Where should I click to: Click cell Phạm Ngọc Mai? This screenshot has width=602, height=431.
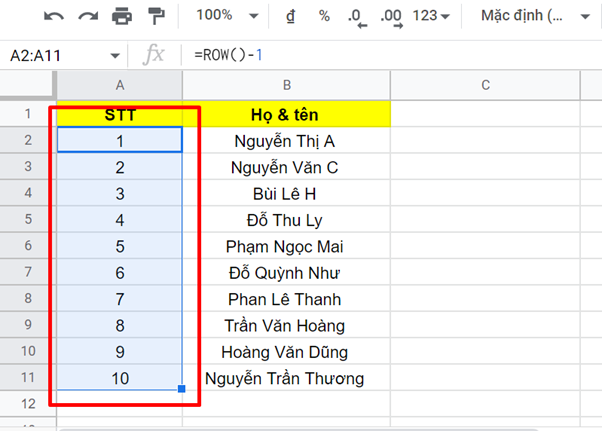pos(286,246)
